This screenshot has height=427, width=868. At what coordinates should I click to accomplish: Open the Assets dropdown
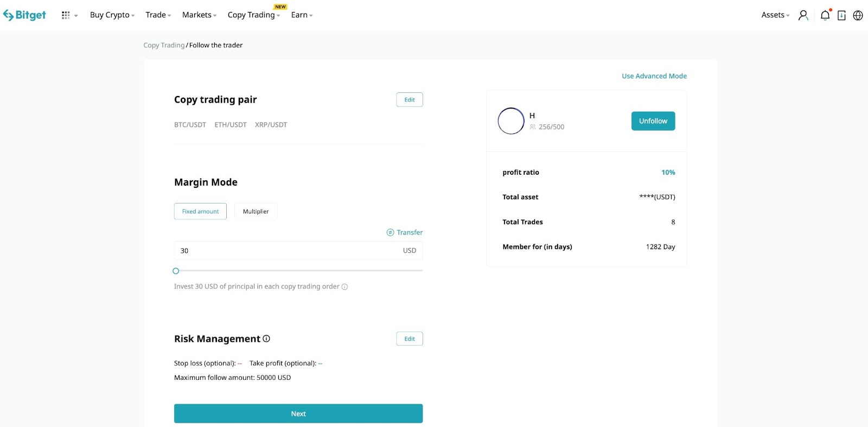[x=775, y=15]
